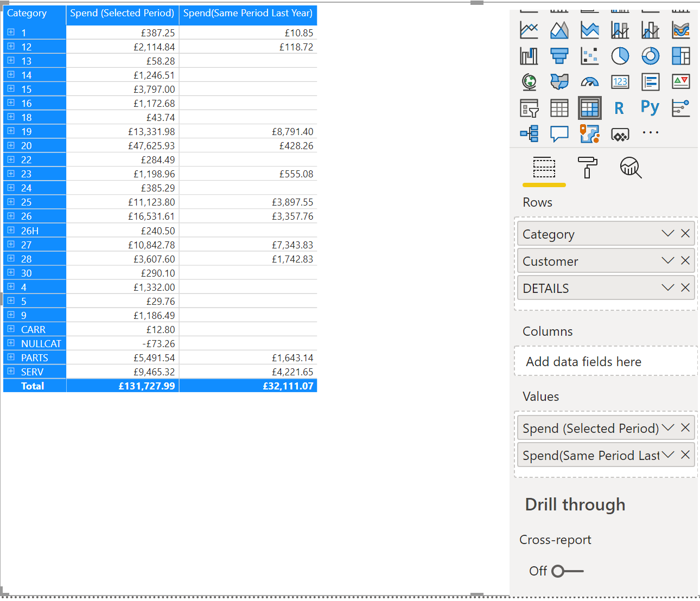Select the Slicer visual

coord(529,108)
